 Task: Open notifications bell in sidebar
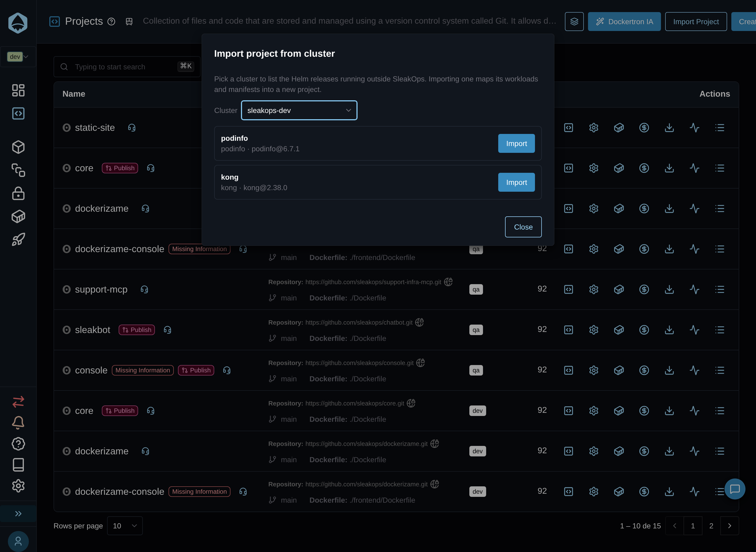pos(18,423)
